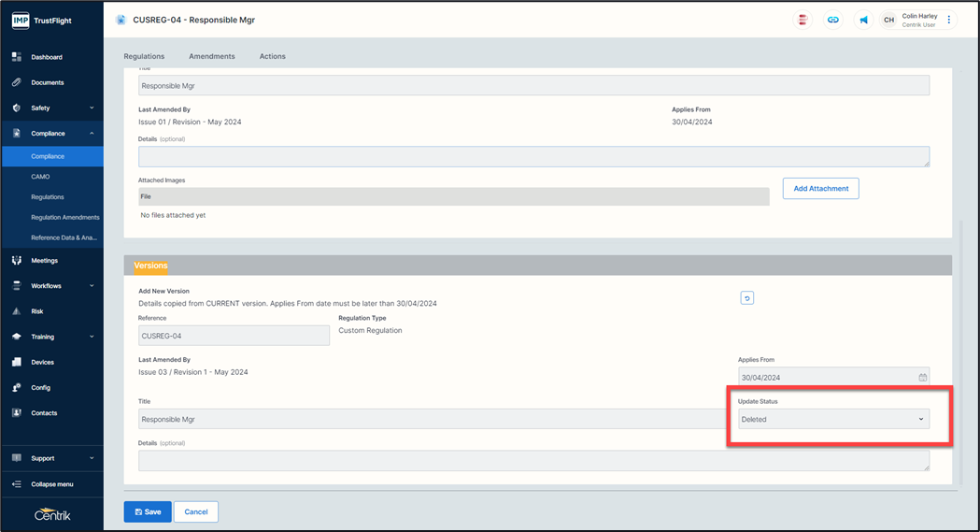Image resolution: width=980 pixels, height=532 pixels.
Task: Click the Add Attachment button
Action: (x=820, y=188)
